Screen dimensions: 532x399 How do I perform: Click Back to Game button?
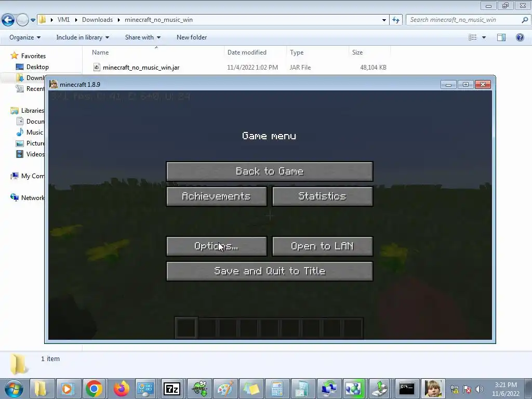[x=270, y=171]
